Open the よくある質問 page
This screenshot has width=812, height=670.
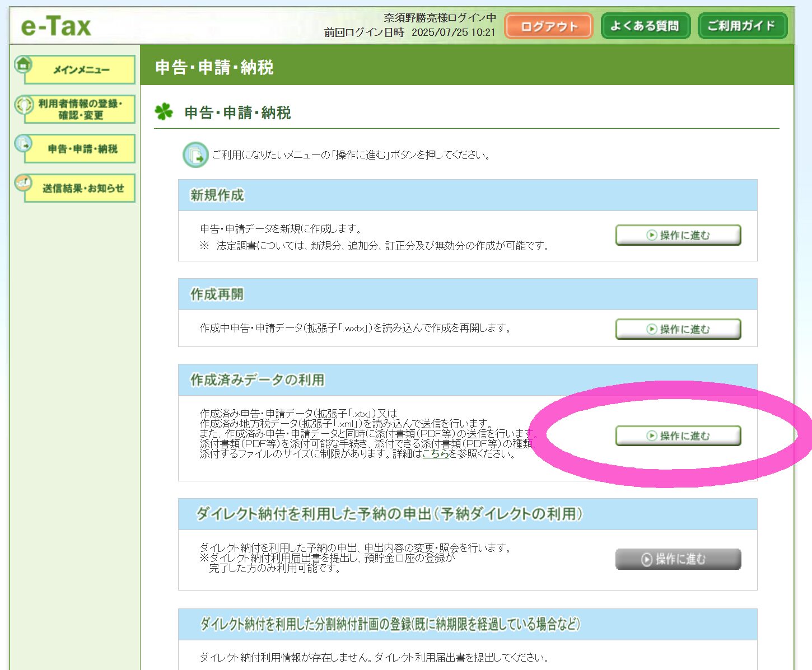(645, 26)
